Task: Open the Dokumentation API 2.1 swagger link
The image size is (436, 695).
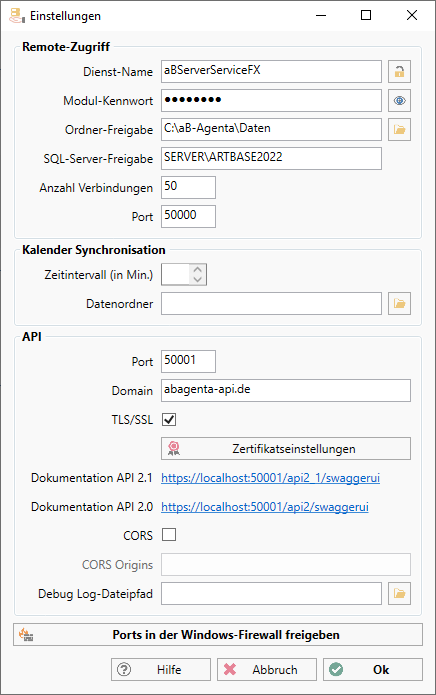Action: pos(270,478)
